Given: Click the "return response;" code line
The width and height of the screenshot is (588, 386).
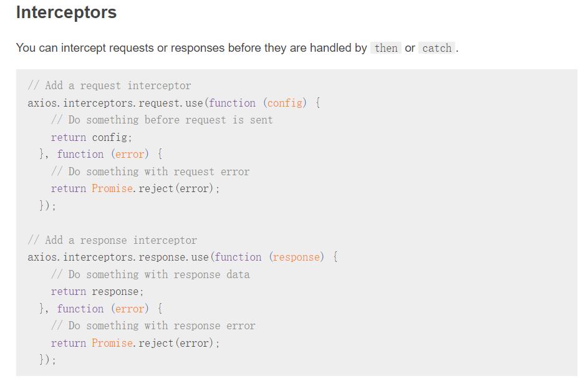Looking at the screenshot, I should (x=97, y=291).
